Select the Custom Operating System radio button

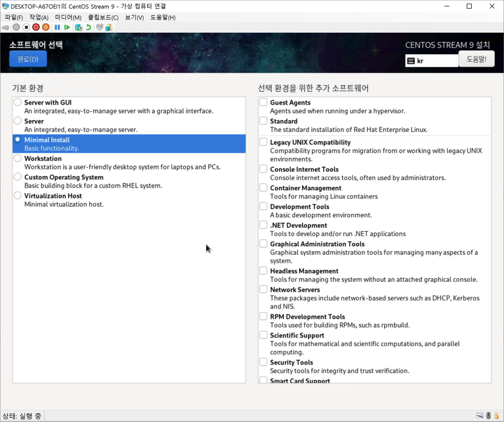tap(18, 177)
